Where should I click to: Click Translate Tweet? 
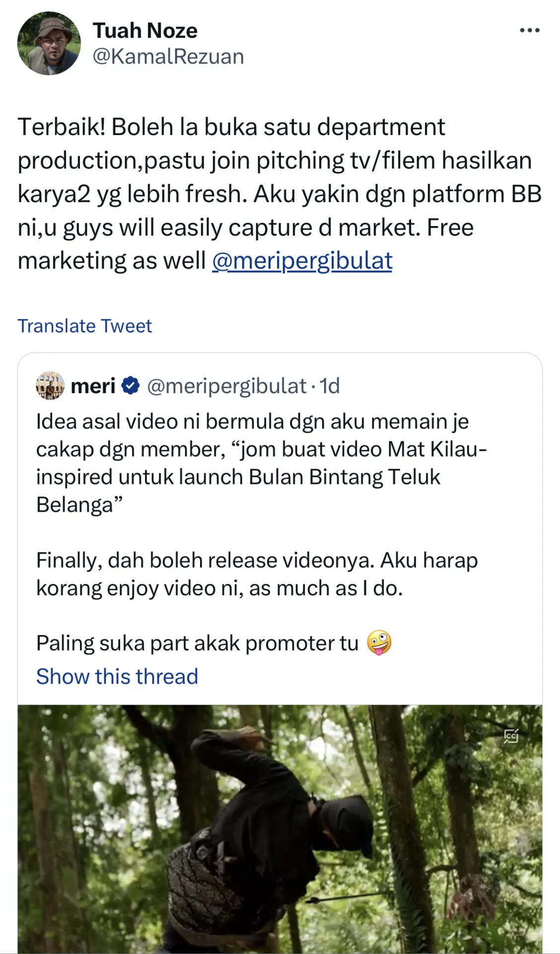tap(85, 326)
